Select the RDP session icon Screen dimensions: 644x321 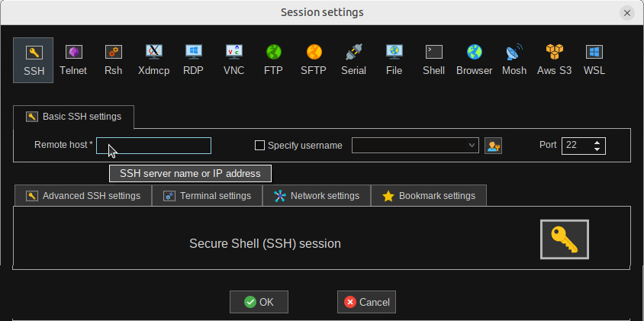pyautogui.click(x=194, y=60)
